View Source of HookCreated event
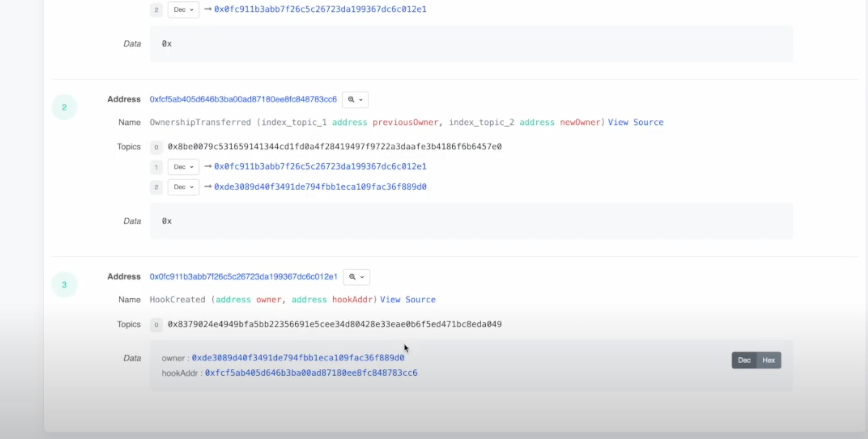The width and height of the screenshot is (868, 439). [408, 299]
